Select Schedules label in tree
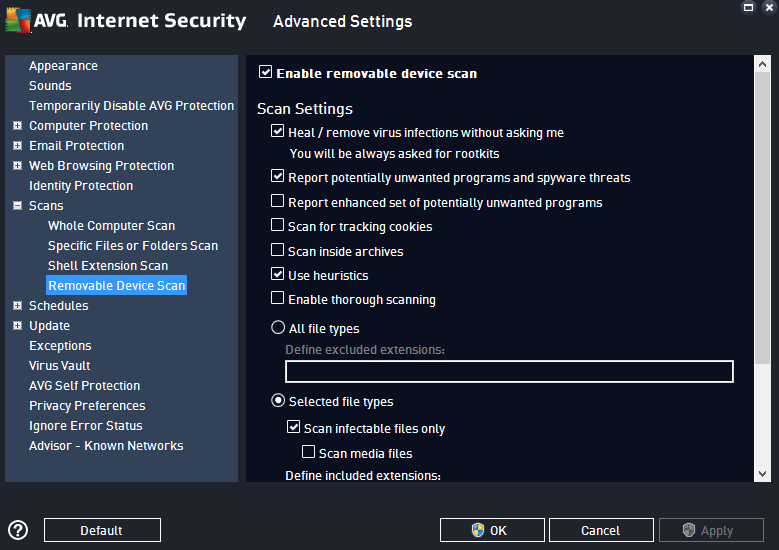The image size is (779, 550). (x=59, y=306)
